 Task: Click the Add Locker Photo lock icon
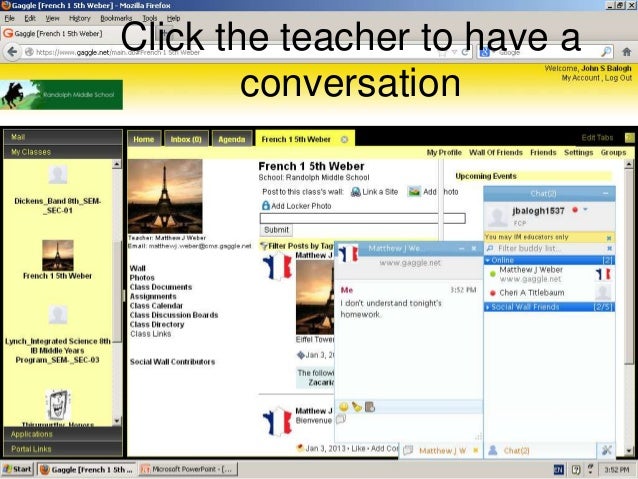pyautogui.click(x=265, y=206)
